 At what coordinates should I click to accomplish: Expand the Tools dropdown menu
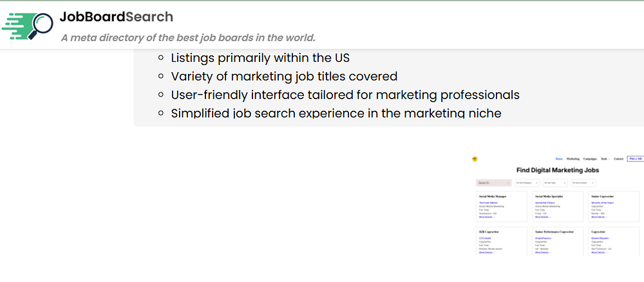pyautogui.click(x=605, y=158)
